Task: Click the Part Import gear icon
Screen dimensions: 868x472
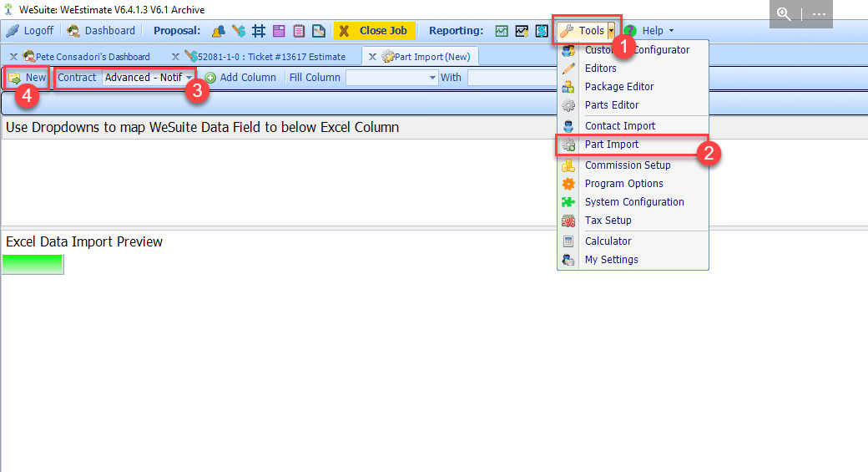Action: point(568,145)
